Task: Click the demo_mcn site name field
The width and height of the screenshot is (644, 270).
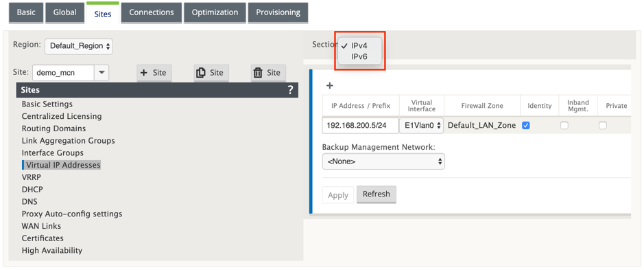Action: point(63,74)
